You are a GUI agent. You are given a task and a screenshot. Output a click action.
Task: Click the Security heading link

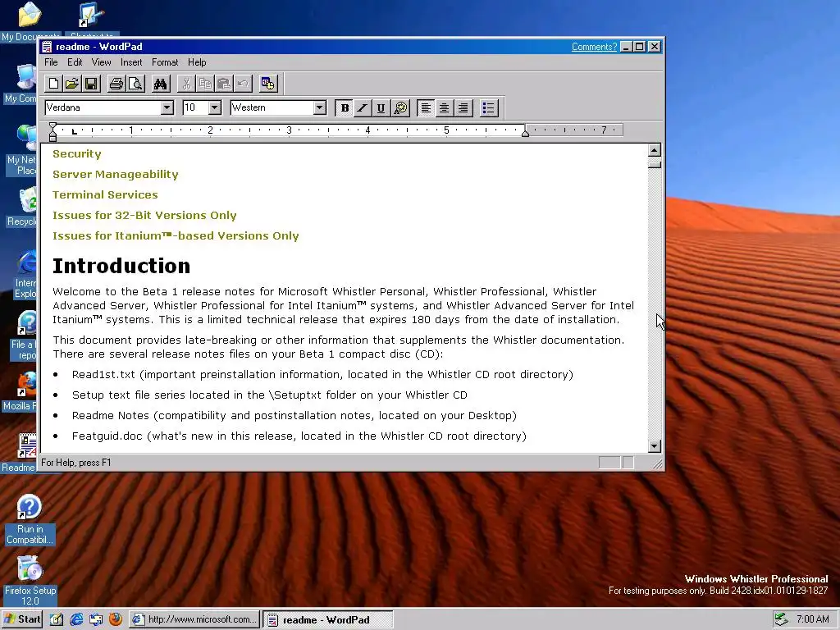[x=76, y=153]
